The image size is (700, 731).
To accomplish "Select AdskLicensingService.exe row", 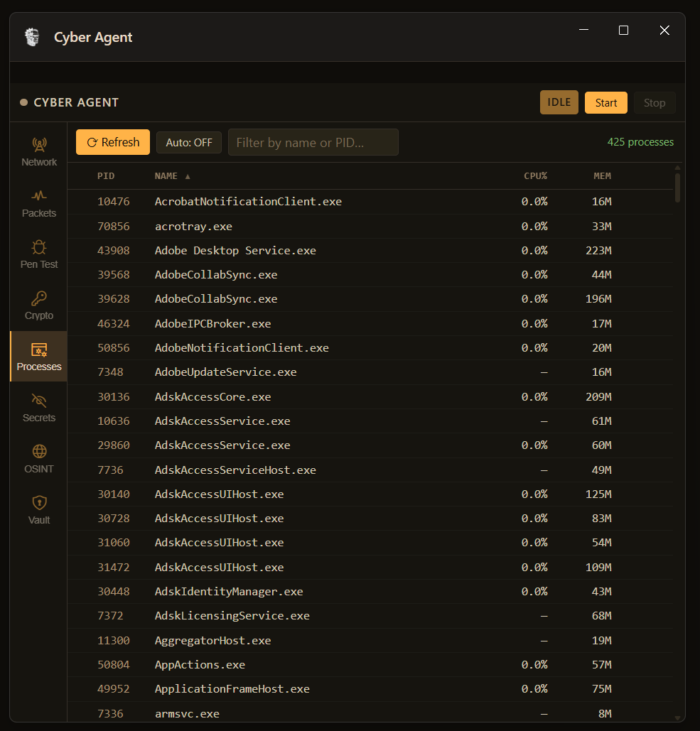I will click(370, 617).
